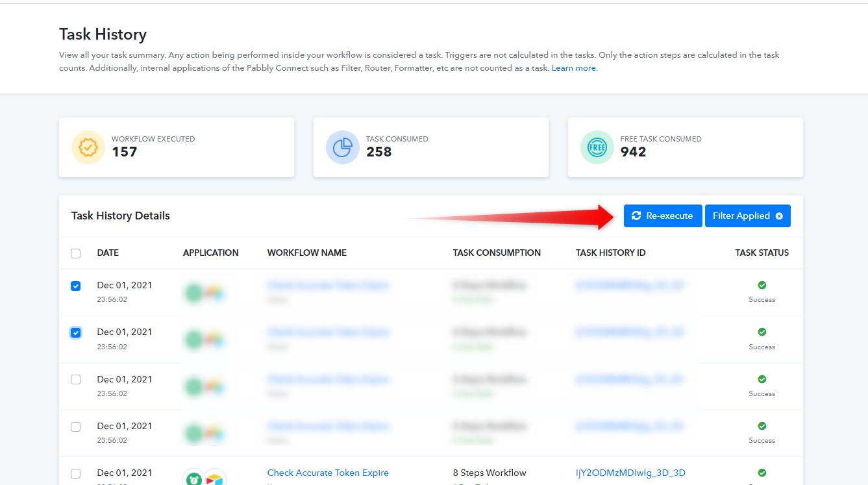Click the Airtable app icon in last row
The height and width of the screenshot is (485, 868).
215,479
